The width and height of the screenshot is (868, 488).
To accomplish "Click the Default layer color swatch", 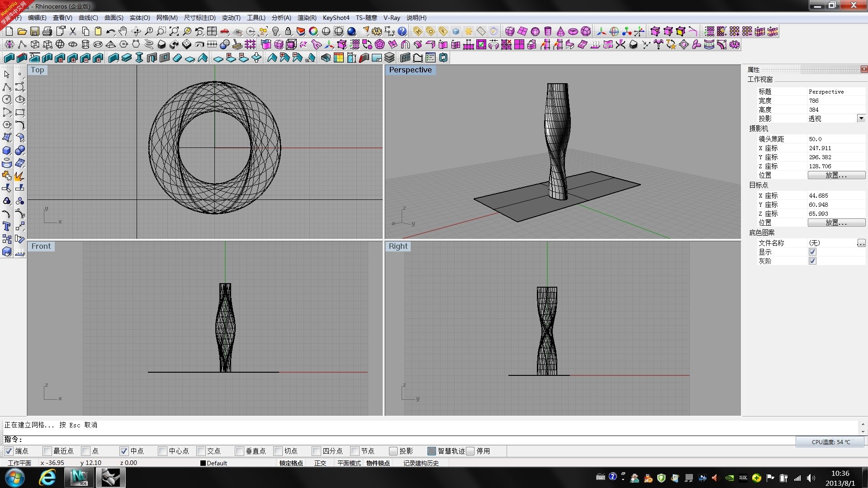I will click(x=203, y=463).
